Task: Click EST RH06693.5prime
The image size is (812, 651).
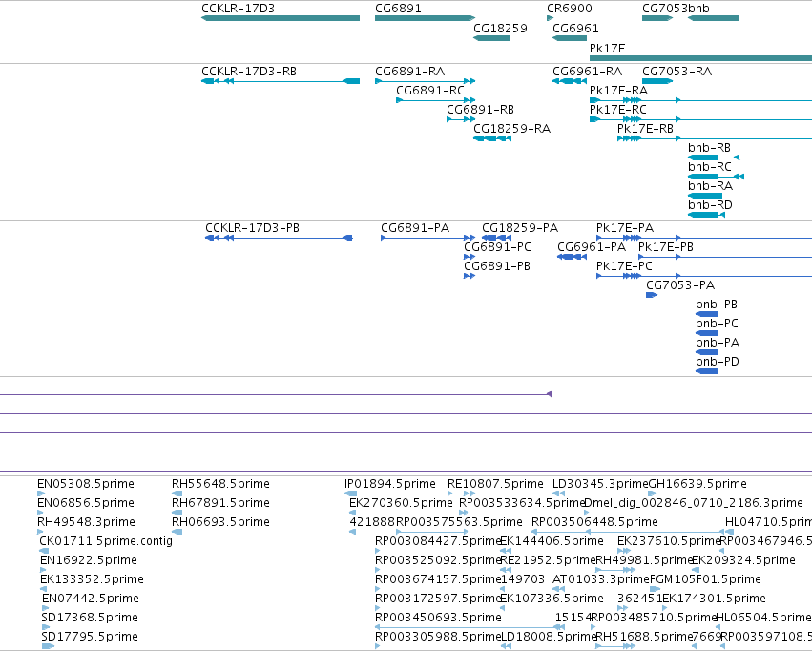Action: (x=177, y=532)
